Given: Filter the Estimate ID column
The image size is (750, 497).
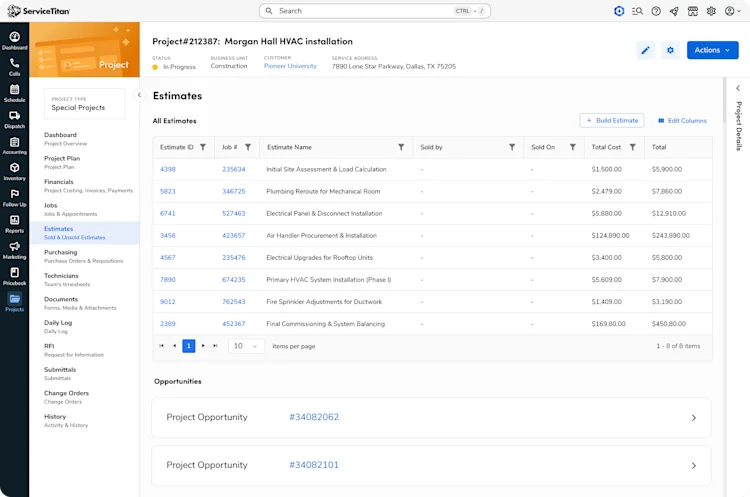Looking at the screenshot, I should (203, 147).
